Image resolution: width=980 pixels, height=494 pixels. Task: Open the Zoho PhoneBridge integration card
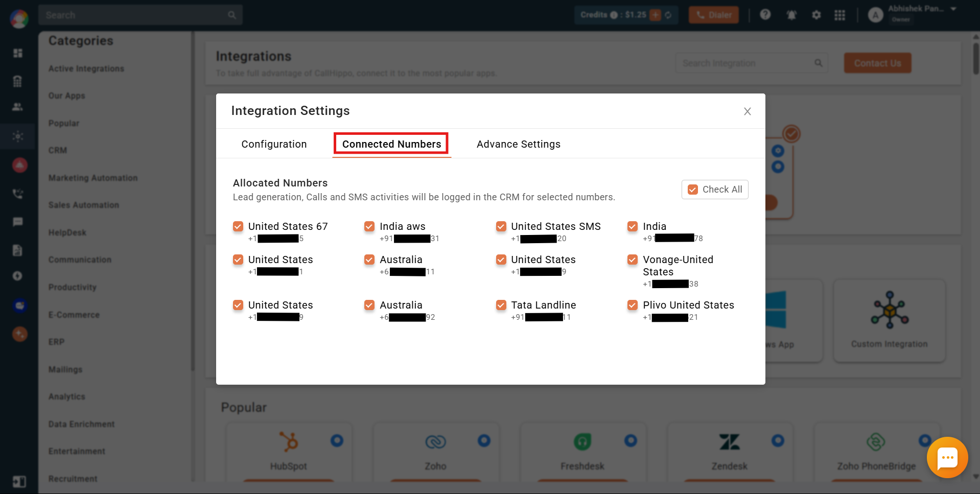876,452
